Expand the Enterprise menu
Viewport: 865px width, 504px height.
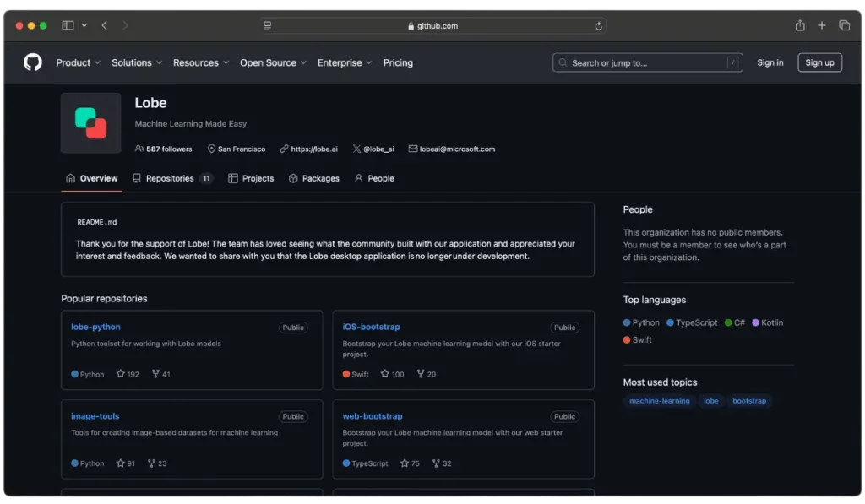pos(345,62)
